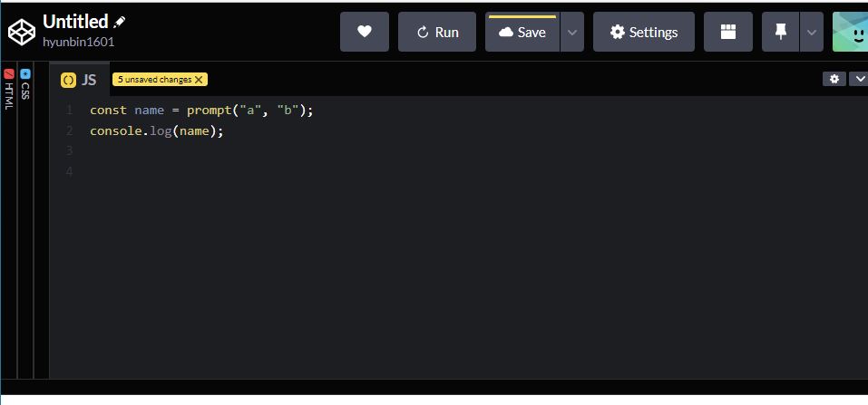Run the pen code
868x405 pixels.
tap(437, 32)
